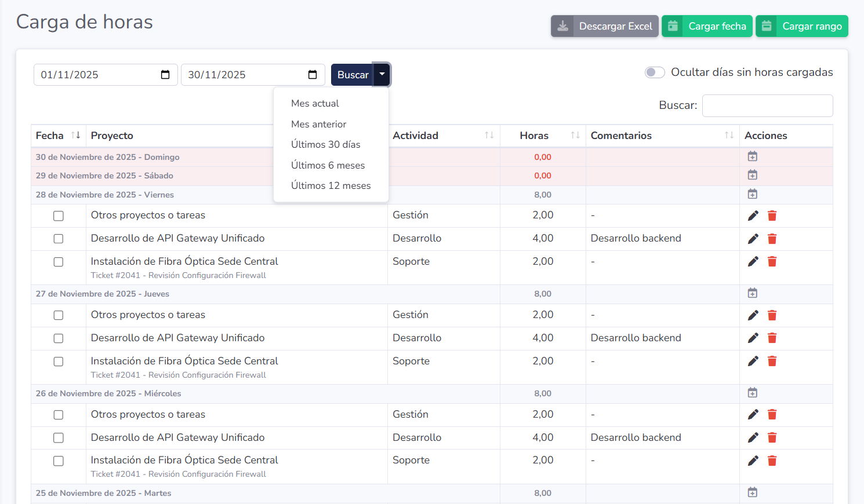
Task: Open the edit pencil icon for Gestión entry on 28 Noviembre
Action: pos(753,215)
